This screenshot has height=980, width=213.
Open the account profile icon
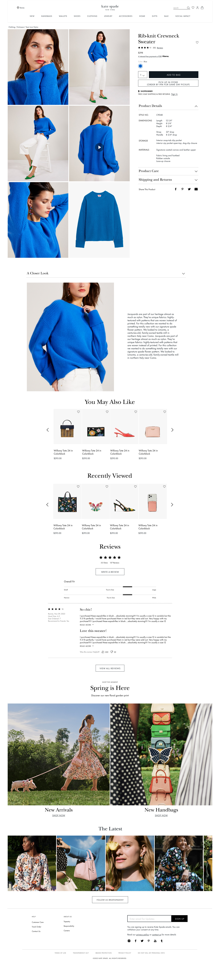tap(197, 8)
